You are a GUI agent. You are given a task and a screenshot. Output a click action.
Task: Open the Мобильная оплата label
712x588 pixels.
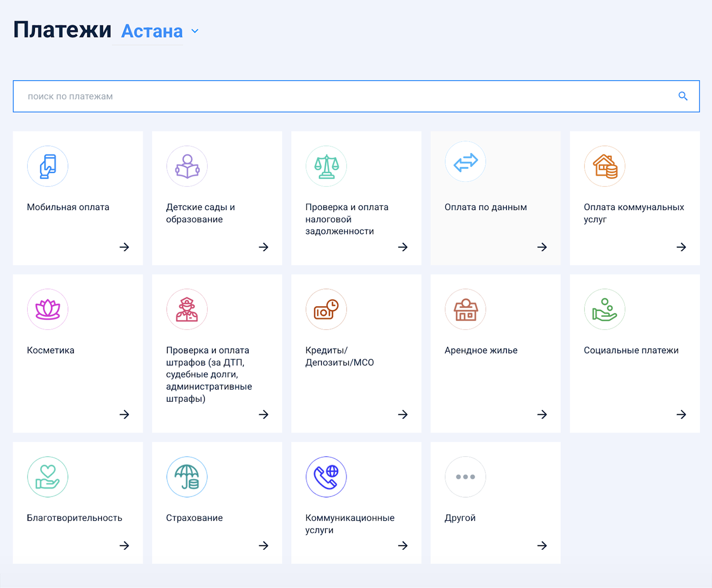click(68, 207)
